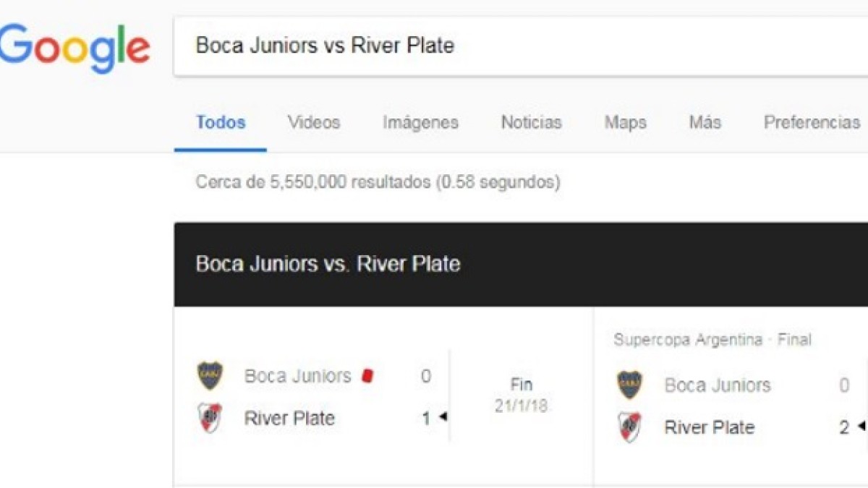
Task: Go to the Noticias tab
Action: tap(532, 122)
